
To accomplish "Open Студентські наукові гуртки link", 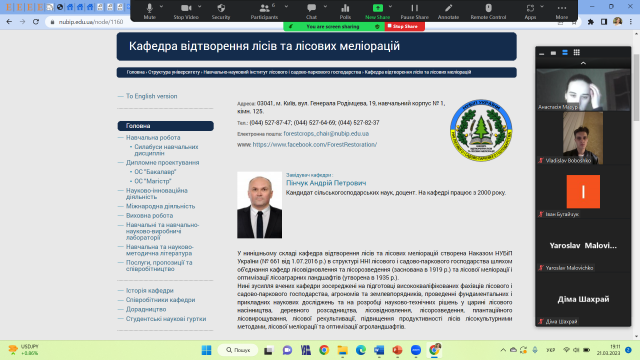I will [x=166, y=319].
